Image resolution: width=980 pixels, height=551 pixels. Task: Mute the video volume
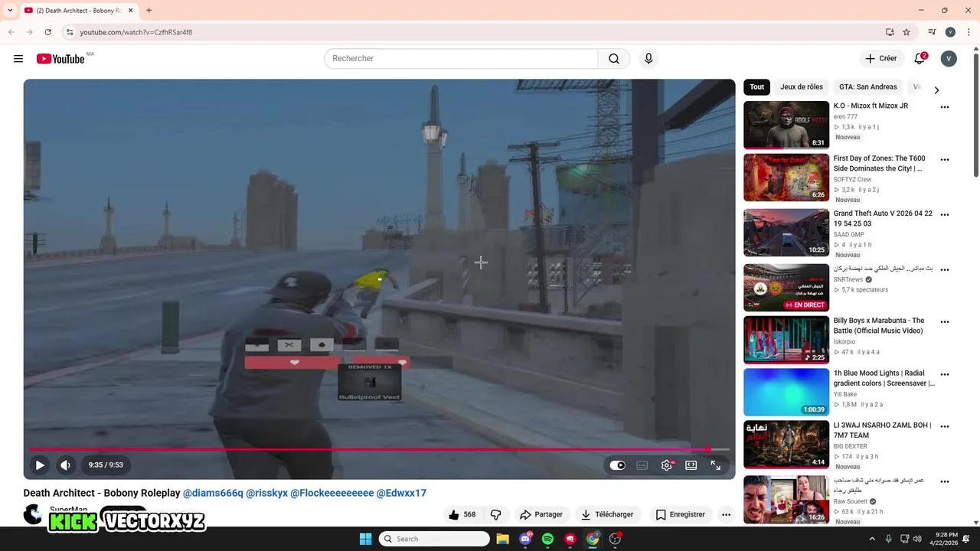[66, 465]
